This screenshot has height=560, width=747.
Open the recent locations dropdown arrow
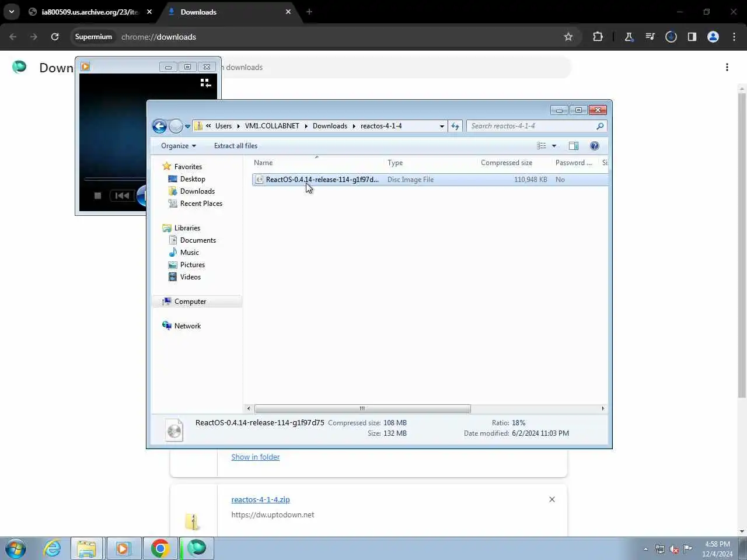point(187,126)
